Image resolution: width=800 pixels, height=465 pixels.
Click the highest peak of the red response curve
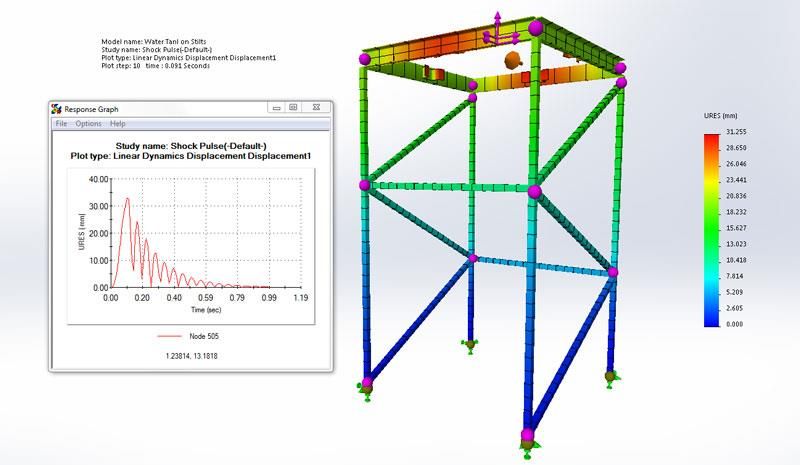pos(126,199)
